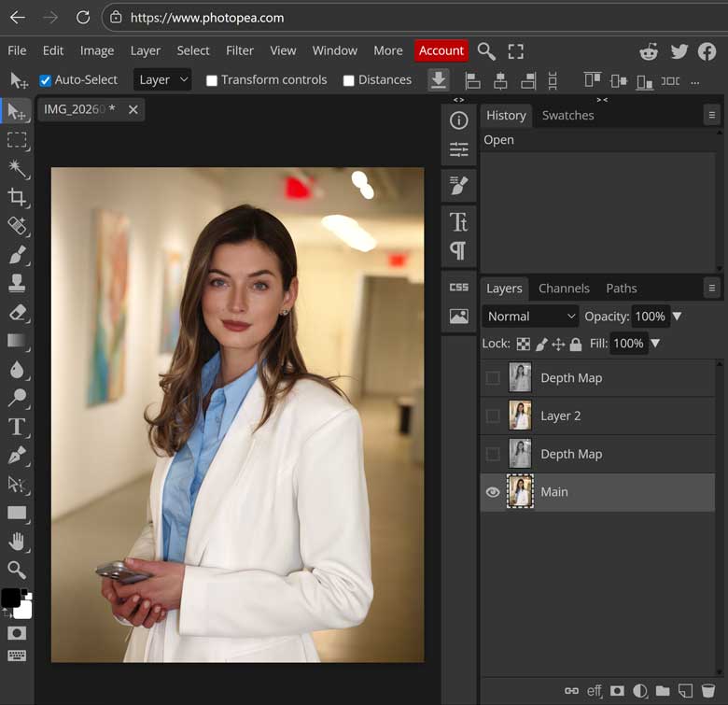Viewport: 728px width, 705px height.
Task: Select the Clone Stamp tool
Action: [17, 283]
